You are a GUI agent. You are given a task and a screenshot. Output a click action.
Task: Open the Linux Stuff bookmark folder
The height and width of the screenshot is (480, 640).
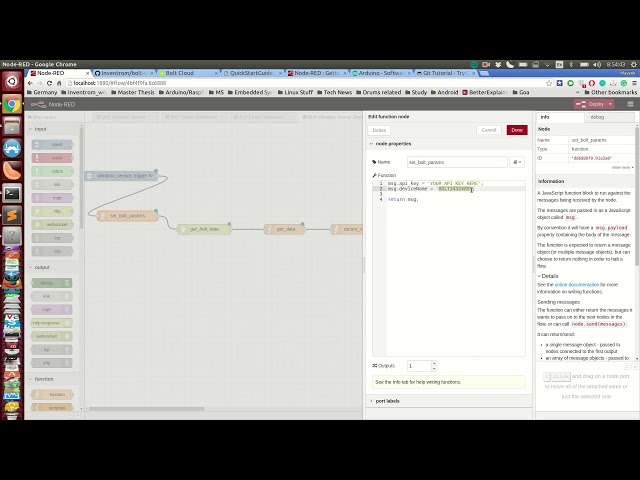(x=295, y=93)
